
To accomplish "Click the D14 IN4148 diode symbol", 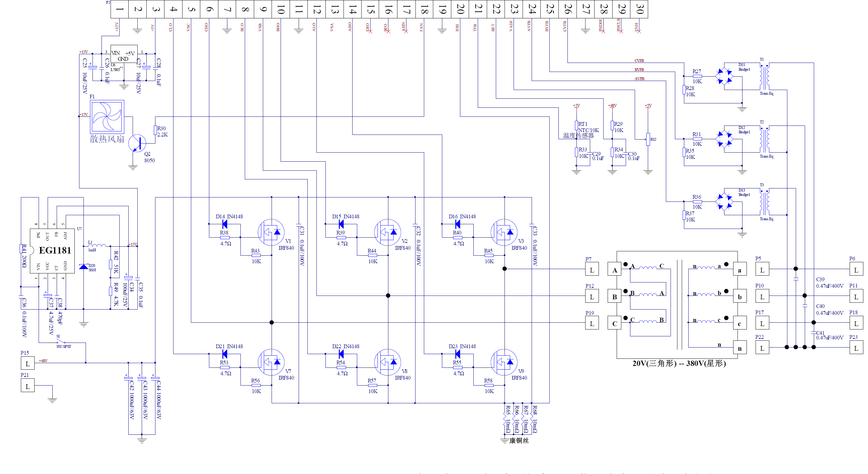I will [225, 224].
